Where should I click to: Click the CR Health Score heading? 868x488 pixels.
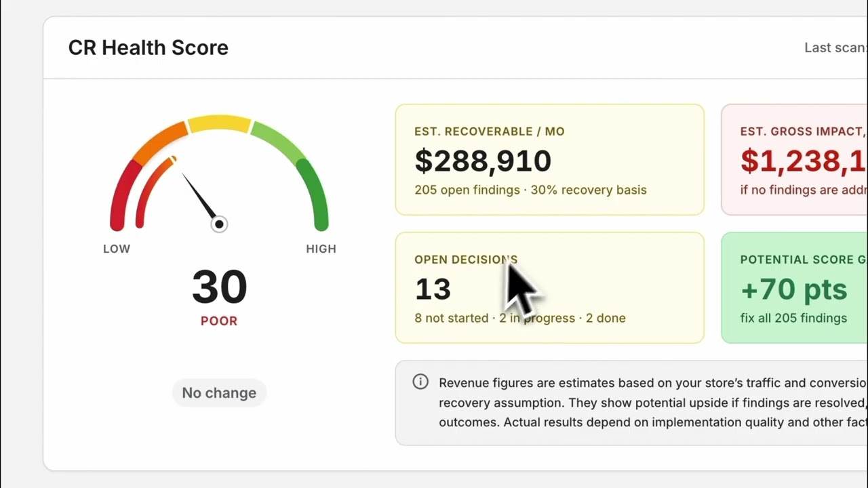click(x=149, y=47)
